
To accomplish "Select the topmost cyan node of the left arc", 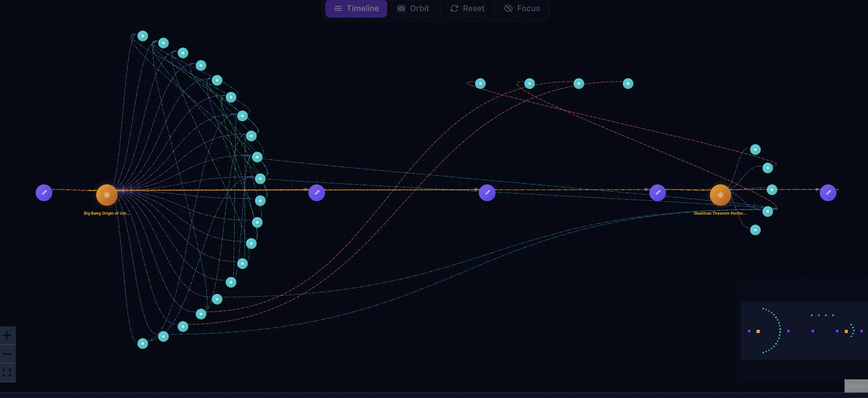I will [143, 36].
